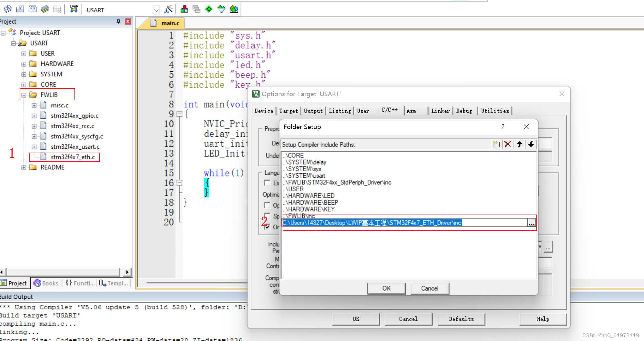Delete selected include path with red X icon
This screenshot has width=644, height=341.
(x=508, y=144)
